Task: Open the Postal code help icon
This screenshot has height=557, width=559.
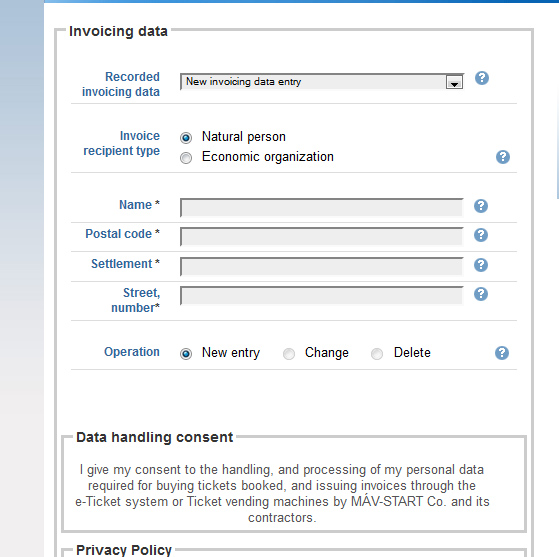Action: (481, 235)
